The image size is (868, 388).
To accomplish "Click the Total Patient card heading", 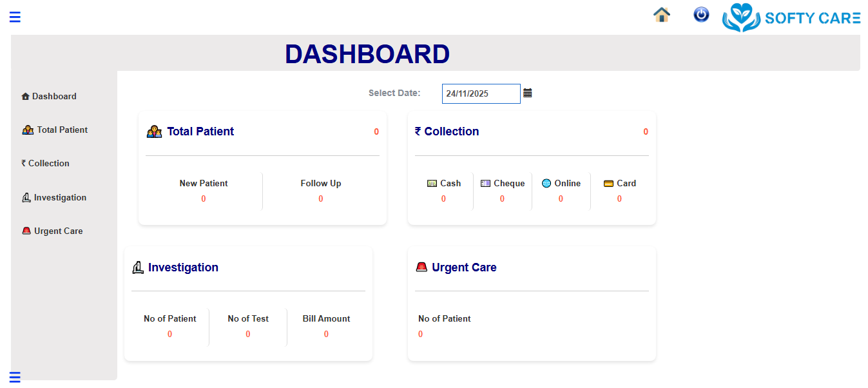I will pos(200,131).
